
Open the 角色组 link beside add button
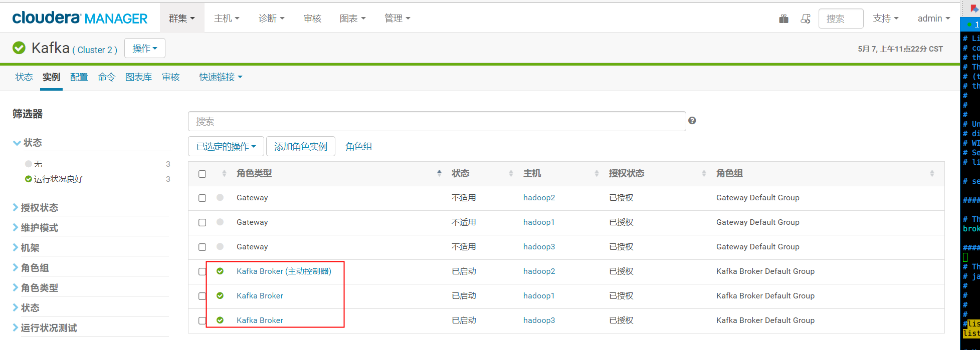(359, 146)
